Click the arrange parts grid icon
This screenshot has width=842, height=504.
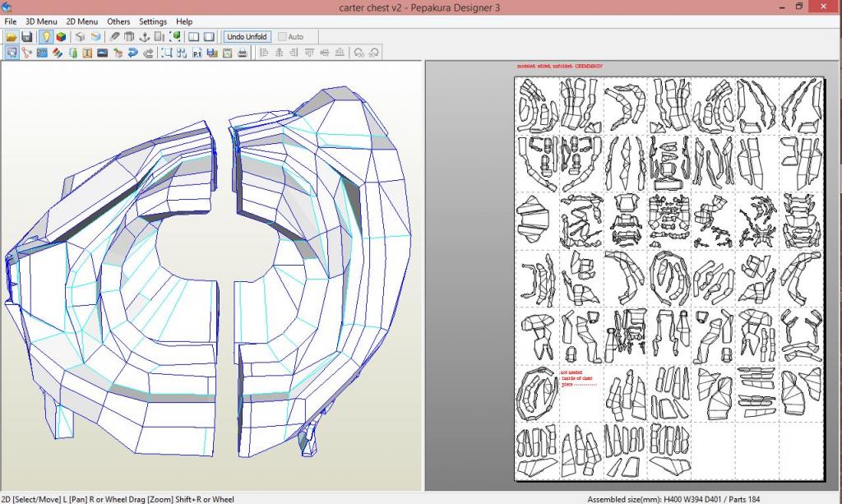click(182, 53)
